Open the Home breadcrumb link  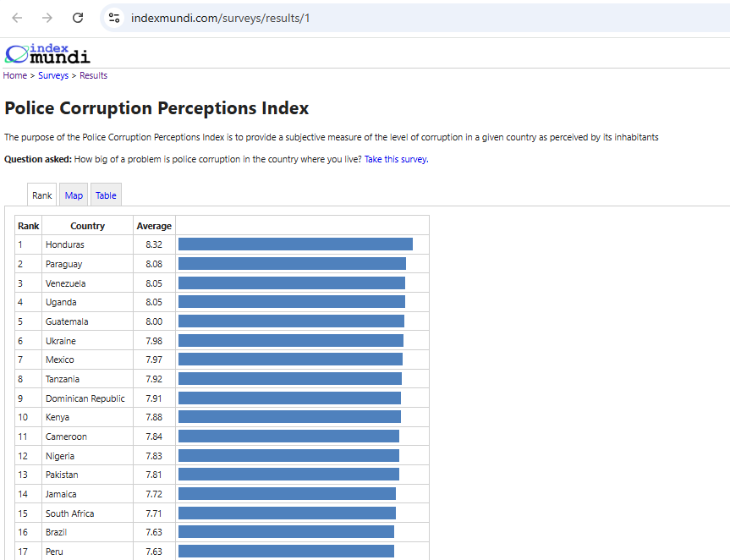[x=15, y=75]
